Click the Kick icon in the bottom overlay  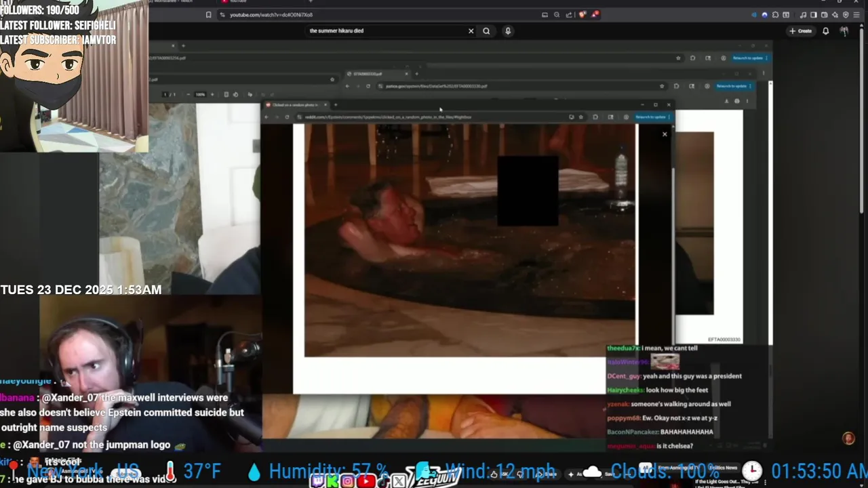click(332, 481)
